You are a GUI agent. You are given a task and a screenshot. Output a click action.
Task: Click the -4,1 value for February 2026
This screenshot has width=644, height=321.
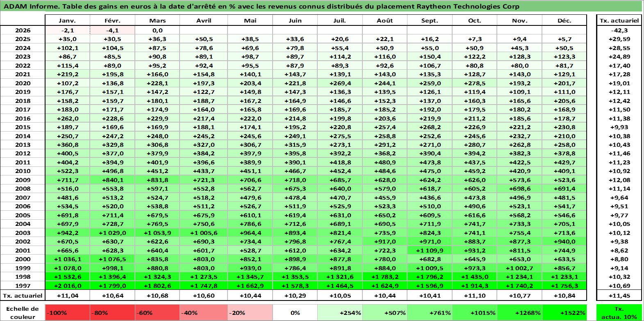point(112,30)
